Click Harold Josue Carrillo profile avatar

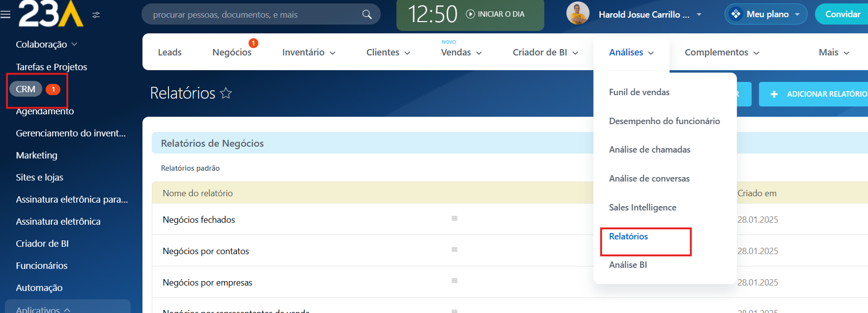pyautogui.click(x=578, y=14)
